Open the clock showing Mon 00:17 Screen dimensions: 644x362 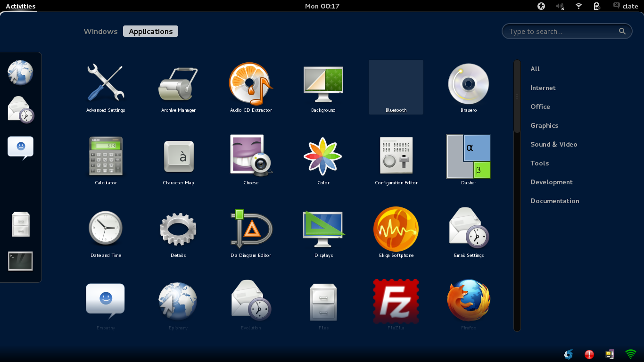point(322,6)
